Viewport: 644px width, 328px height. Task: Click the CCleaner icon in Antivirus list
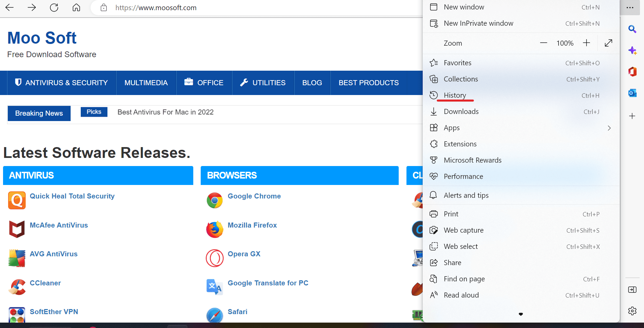coord(17,287)
